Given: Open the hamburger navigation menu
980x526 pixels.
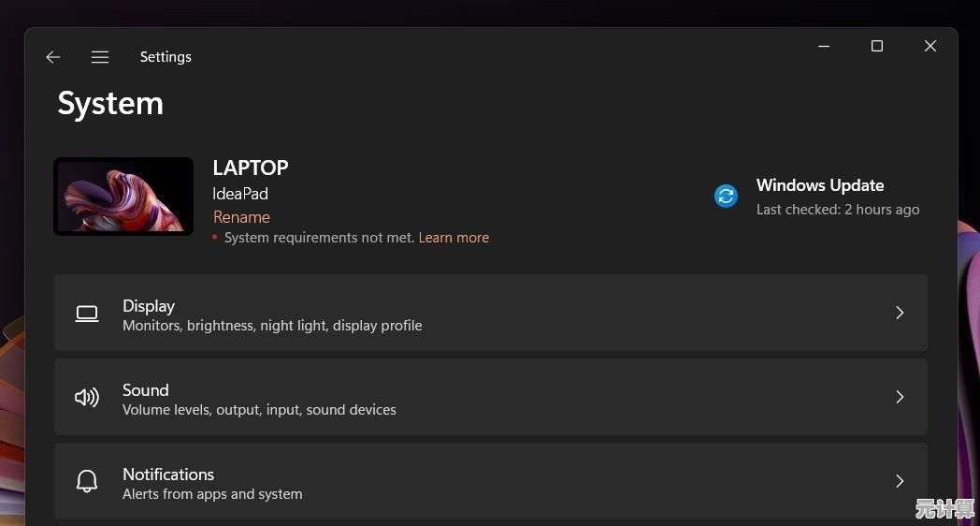Looking at the screenshot, I should [100, 57].
